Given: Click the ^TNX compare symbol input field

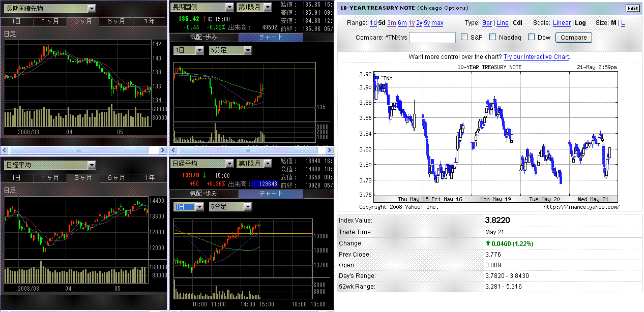Looking at the screenshot, I should (x=432, y=38).
